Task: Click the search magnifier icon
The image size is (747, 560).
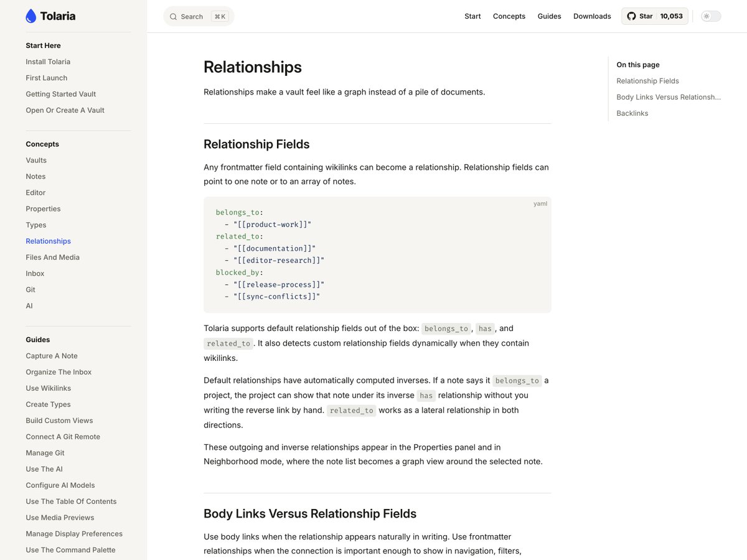Action: (x=173, y=17)
